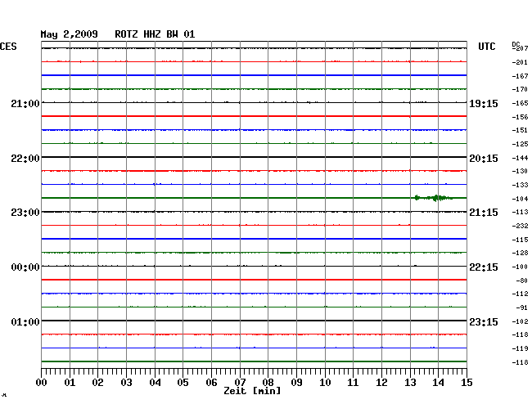Image resolution: width=532 pixels, height=404 pixels.
Task: Click the DC offset value "-102"
Action: [x=520, y=321]
